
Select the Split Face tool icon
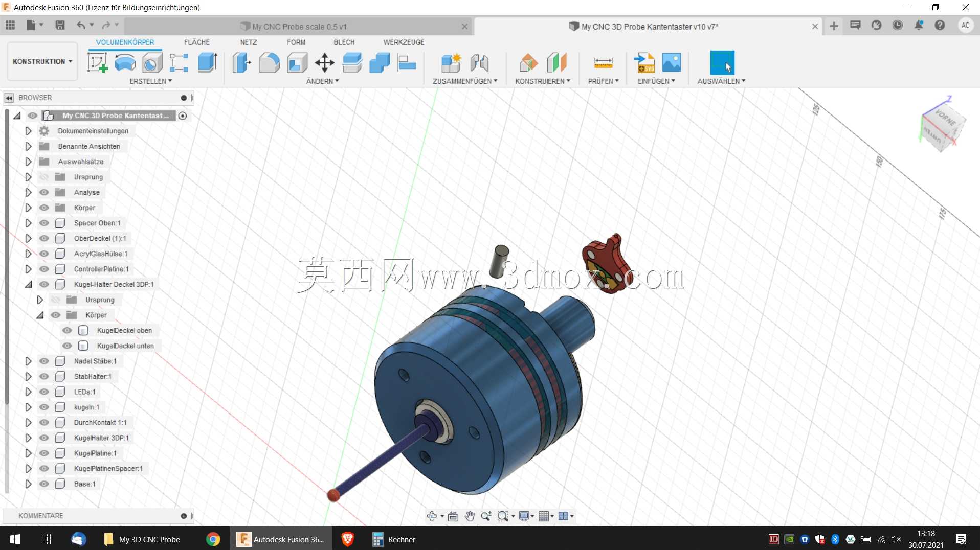tap(352, 63)
